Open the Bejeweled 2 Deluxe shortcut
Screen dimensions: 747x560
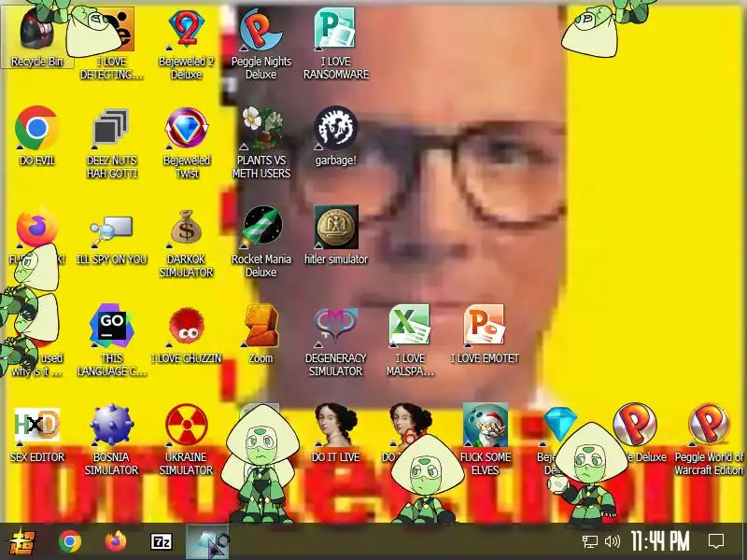click(x=186, y=44)
